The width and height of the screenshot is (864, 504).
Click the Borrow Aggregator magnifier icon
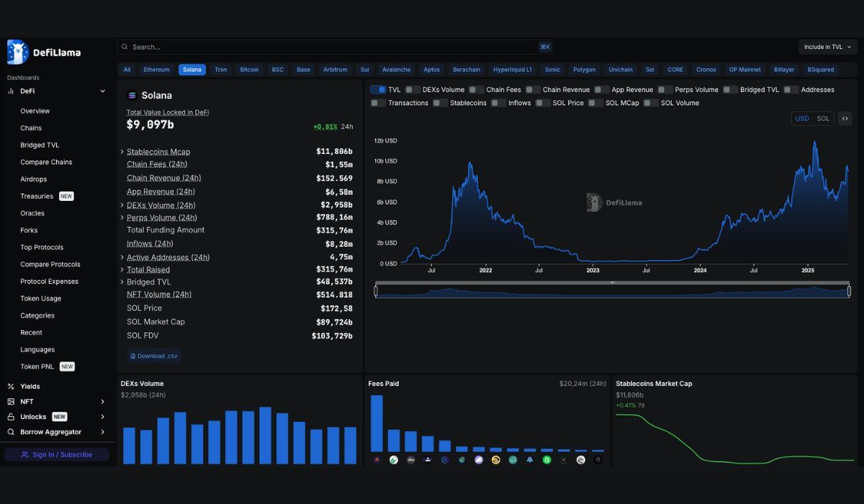pos(11,432)
